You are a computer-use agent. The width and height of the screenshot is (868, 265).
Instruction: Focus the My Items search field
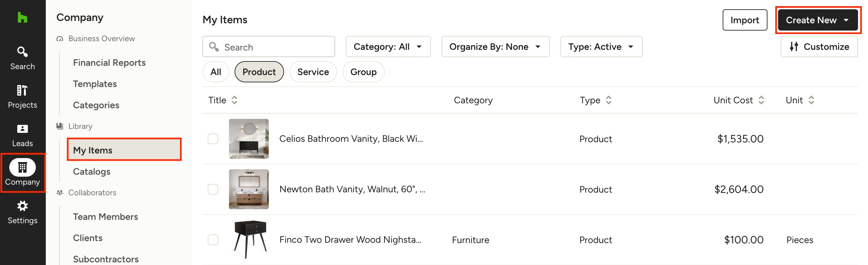coord(268,47)
